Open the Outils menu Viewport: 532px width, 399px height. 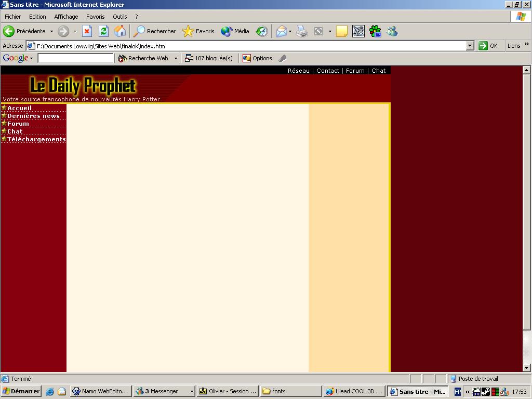click(x=120, y=17)
